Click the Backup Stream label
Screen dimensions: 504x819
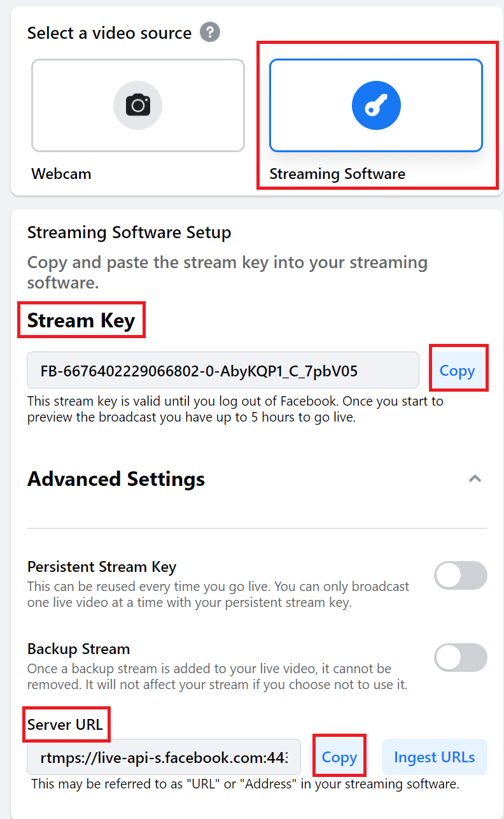[78, 649]
